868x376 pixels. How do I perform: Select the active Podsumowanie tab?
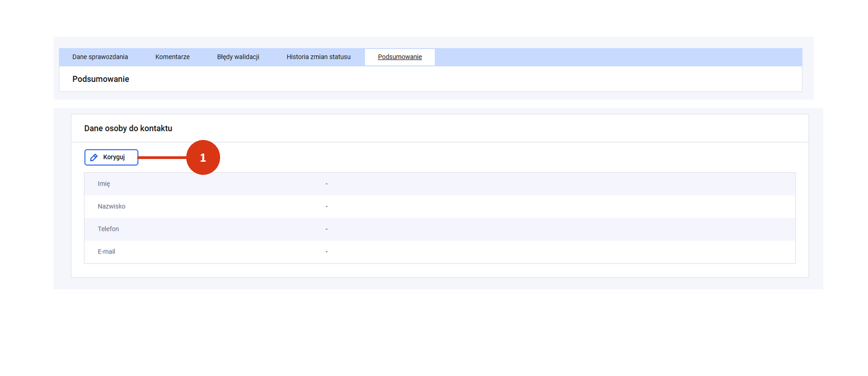(x=400, y=57)
